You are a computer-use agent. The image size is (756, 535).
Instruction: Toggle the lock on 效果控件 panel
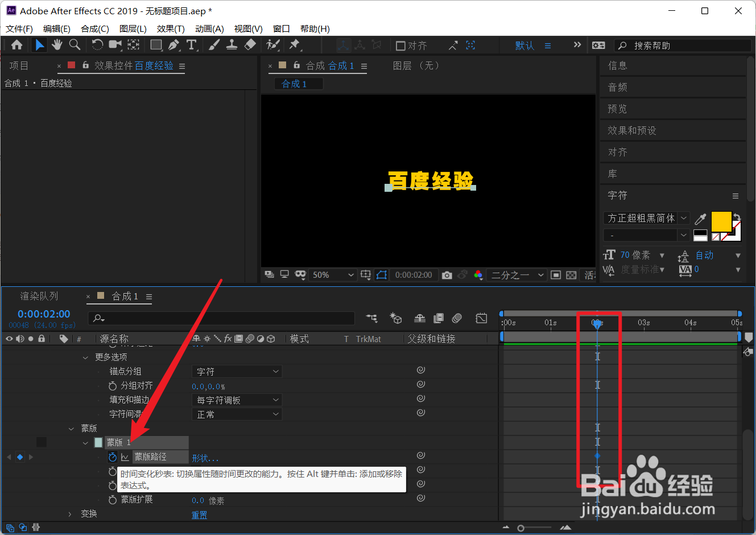[x=85, y=65]
